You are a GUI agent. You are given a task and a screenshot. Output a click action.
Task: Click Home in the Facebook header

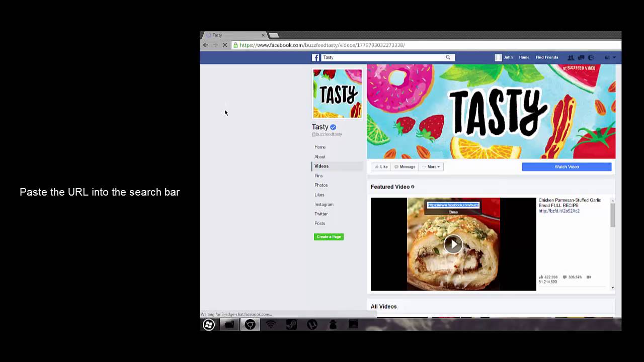coord(524,57)
